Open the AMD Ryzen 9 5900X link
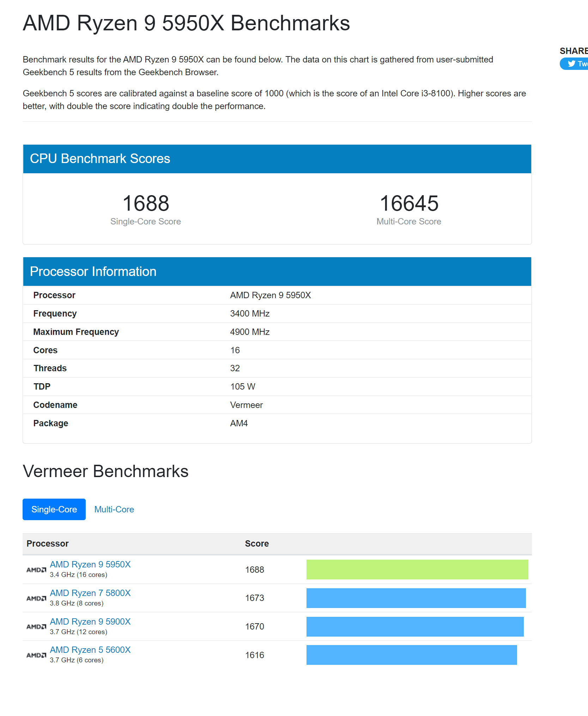Viewport: 588px width, 716px height. pyautogui.click(x=90, y=621)
